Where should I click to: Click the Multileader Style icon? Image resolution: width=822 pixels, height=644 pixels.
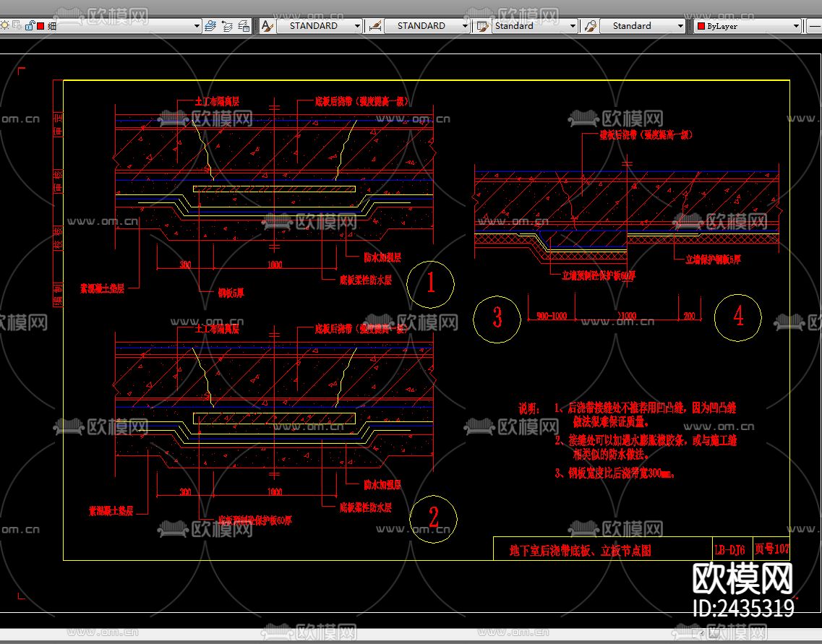click(x=589, y=26)
